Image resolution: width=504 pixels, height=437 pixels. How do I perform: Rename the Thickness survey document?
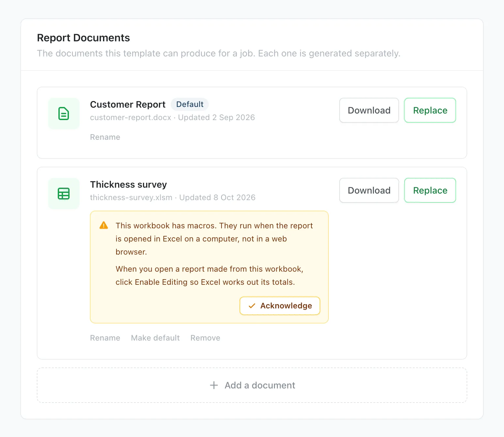click(105, 338)
